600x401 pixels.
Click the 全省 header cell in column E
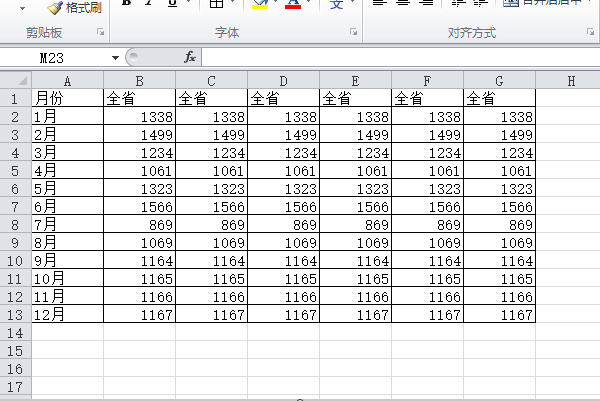(x=355, y=98)
